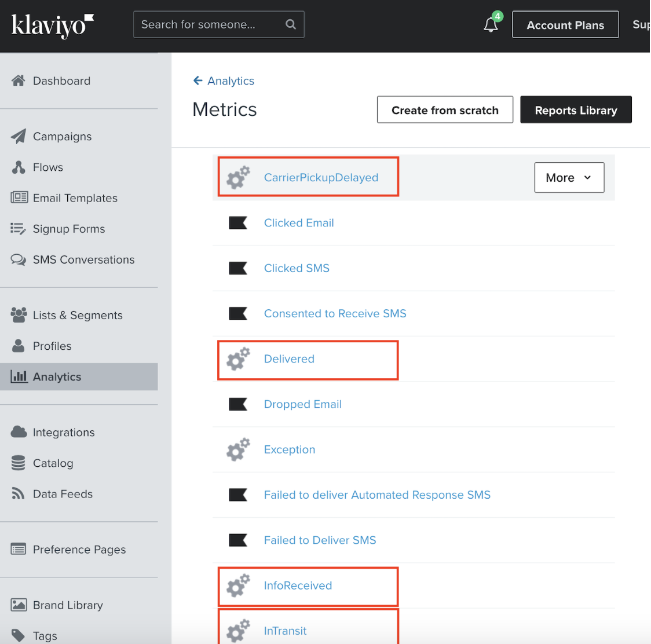Image resolution: width=651 pixels, height=644 pixels.
Task: Open the Clicked Email metric
Action: 299,222
